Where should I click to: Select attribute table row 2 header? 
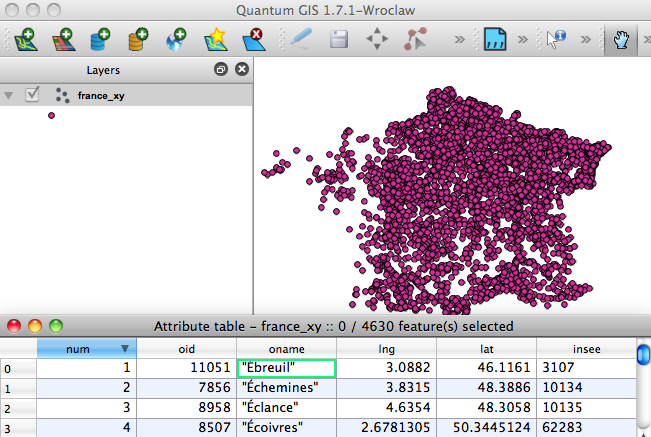pos(18,408)
